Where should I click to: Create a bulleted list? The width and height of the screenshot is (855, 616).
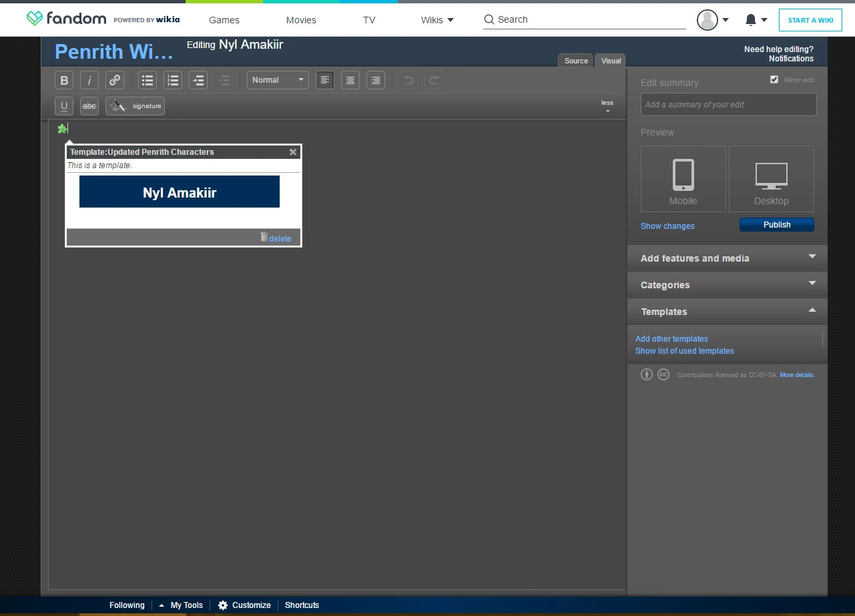click(148, 80)
